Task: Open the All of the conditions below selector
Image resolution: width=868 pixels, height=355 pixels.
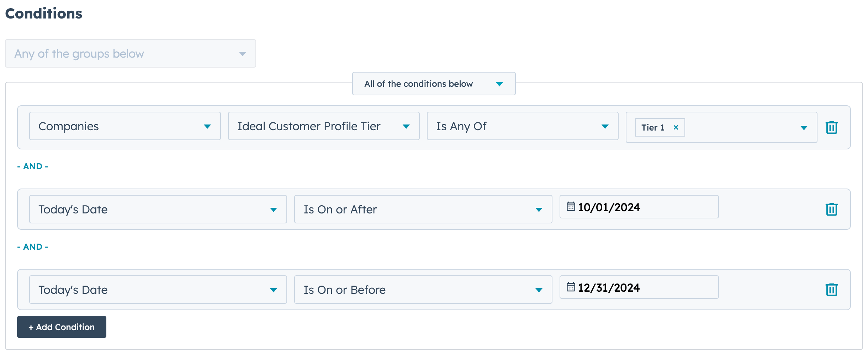Action: 433,84
